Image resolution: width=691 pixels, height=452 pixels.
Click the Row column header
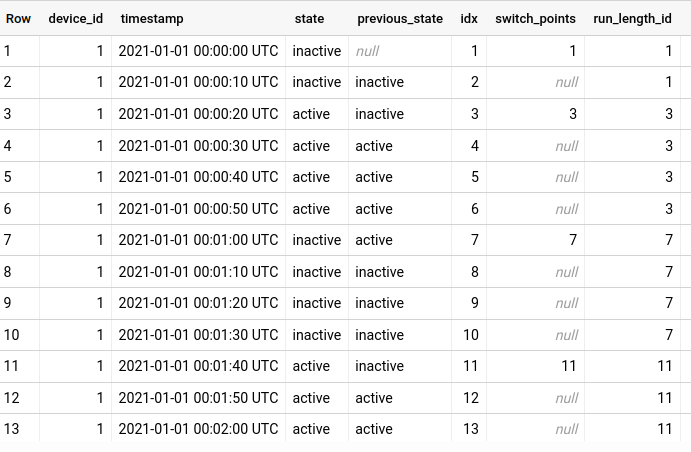coord(19,19)
